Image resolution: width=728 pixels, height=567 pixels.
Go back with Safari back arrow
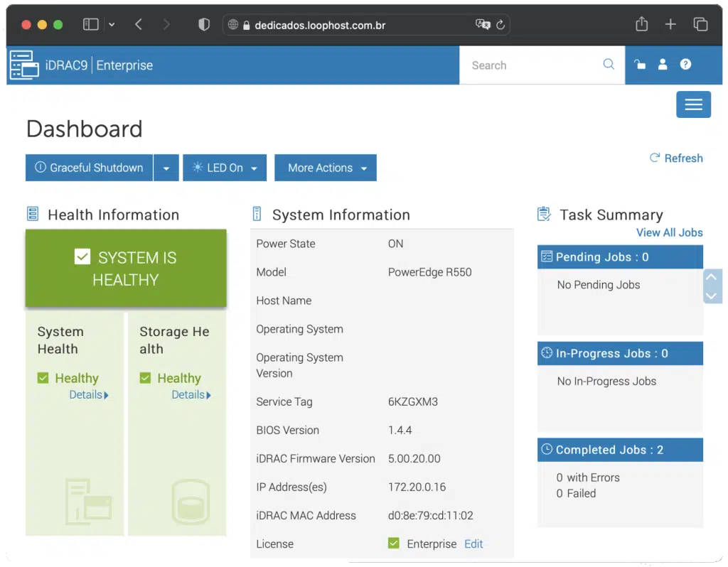[x=139, y=24]
